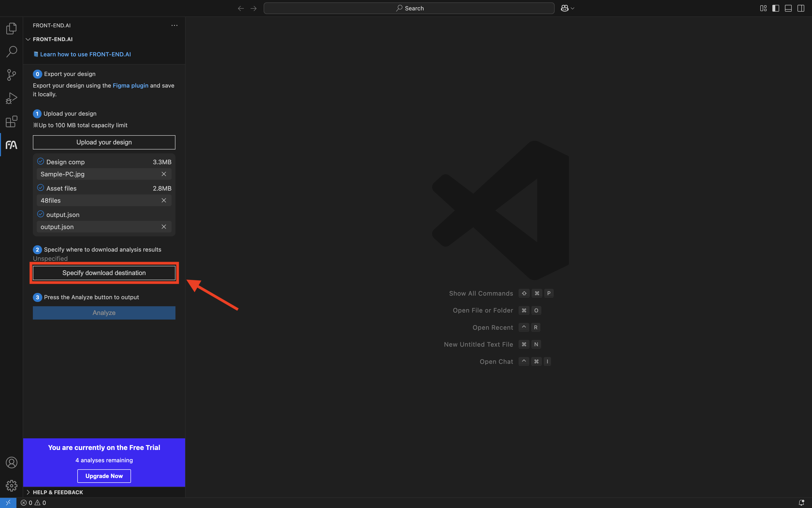812x508 pixels.
Task: Open FRONT-END.AI views and more actions menu
Action: [x=174, y=26]
